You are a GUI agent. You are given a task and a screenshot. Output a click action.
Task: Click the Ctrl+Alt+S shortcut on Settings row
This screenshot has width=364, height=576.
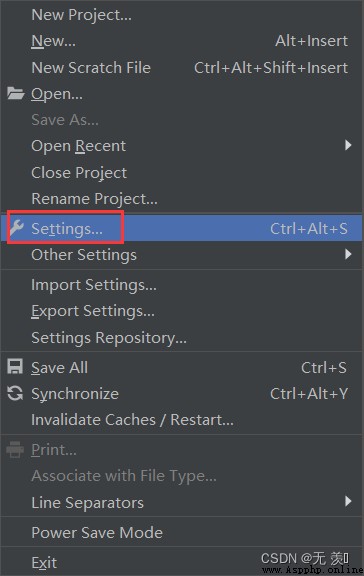[309, 228]
